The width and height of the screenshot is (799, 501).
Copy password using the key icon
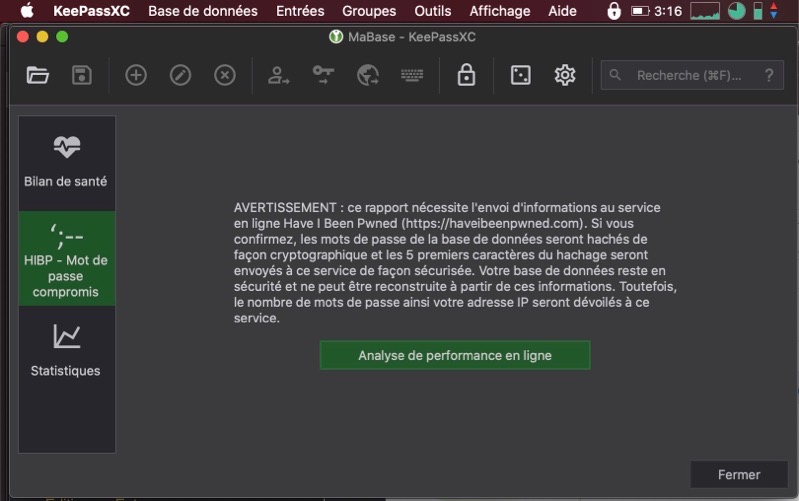tap(323, 75)
